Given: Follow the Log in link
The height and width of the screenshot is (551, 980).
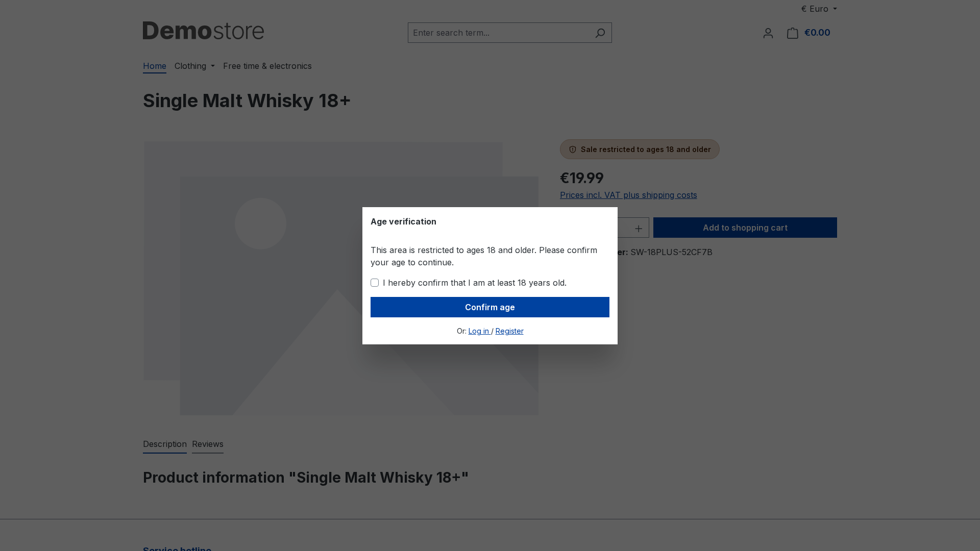Looking at the screenshot, I should [479, 331].
